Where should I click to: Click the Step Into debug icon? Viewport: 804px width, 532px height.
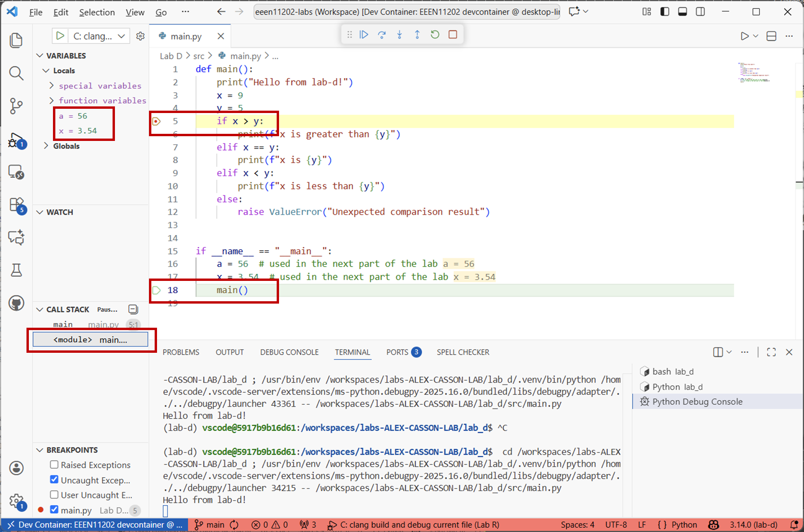pos(400,35)
